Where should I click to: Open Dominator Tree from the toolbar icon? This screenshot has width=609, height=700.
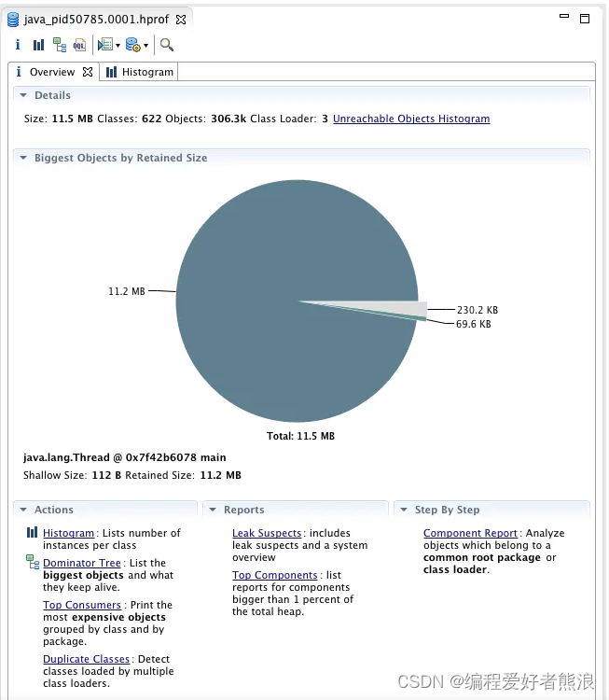tap(60, 45)
